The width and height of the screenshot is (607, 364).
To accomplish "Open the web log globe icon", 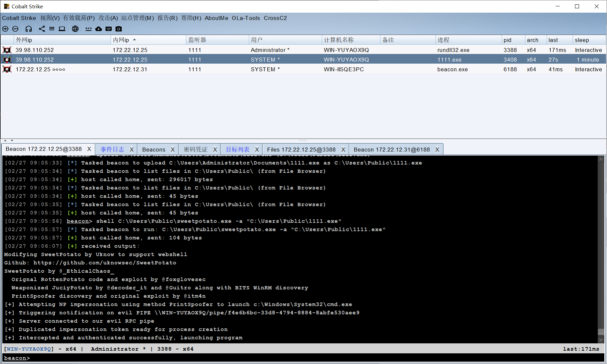I will 75,29.
